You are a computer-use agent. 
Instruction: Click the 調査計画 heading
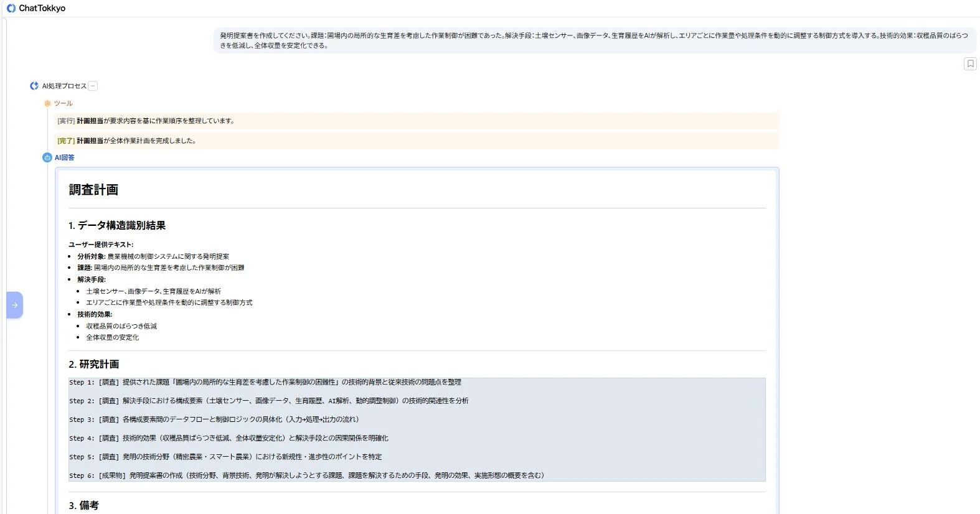tap(93, 190)
